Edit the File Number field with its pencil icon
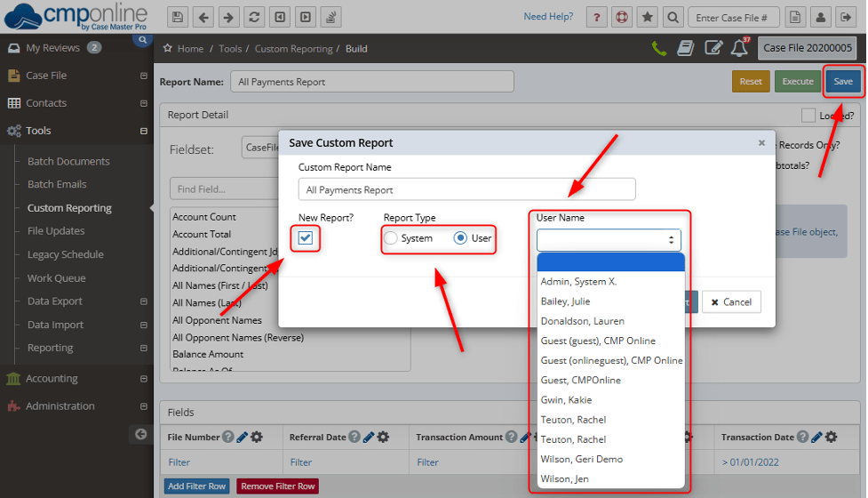The image size is (868, 498). pos(242,438)
